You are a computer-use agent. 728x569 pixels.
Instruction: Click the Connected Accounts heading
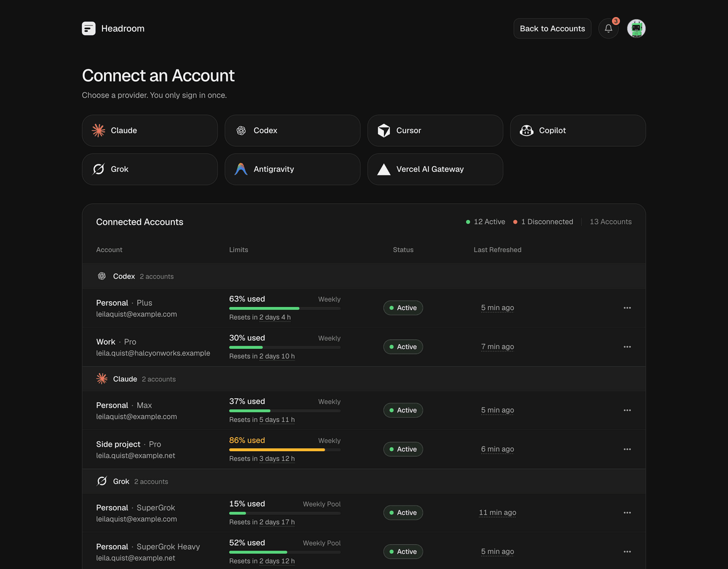[140, 222]
